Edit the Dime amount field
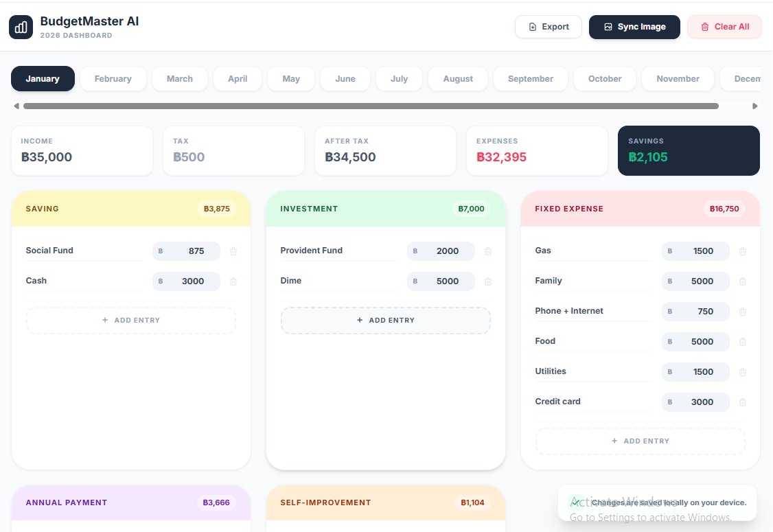Screen dimensions: 773x532 (441, 281)
